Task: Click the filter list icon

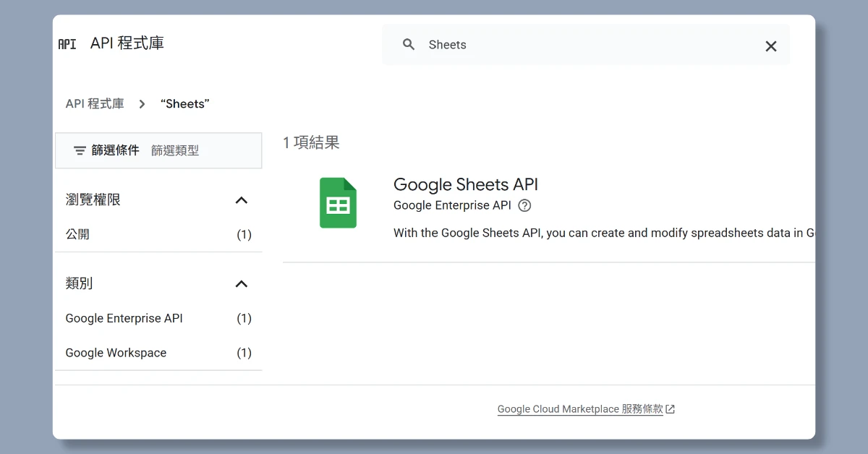Action: coord(80,151)
